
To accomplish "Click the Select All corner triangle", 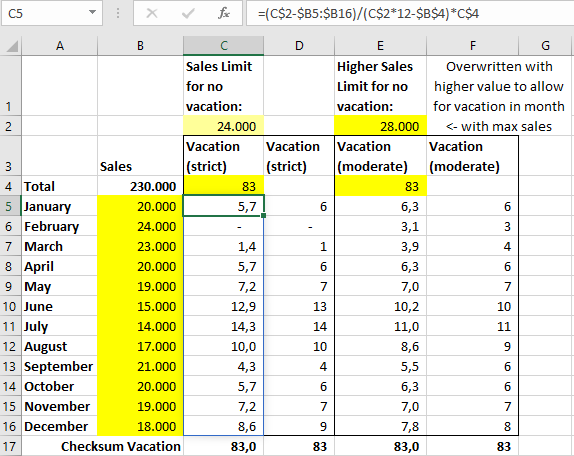I will [x=11, y=46].
